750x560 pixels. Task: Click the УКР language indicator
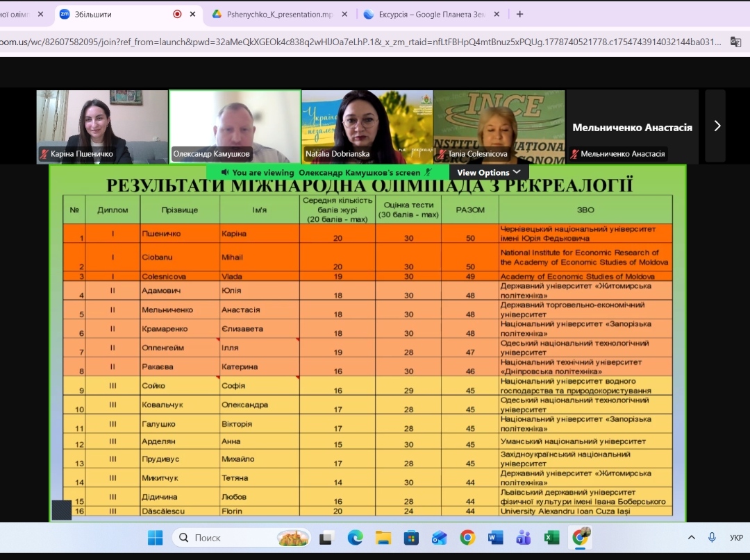[x=737, y=538]
